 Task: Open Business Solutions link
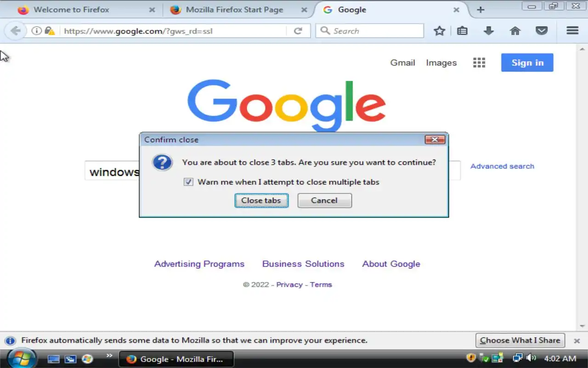(x=303, y=264)
